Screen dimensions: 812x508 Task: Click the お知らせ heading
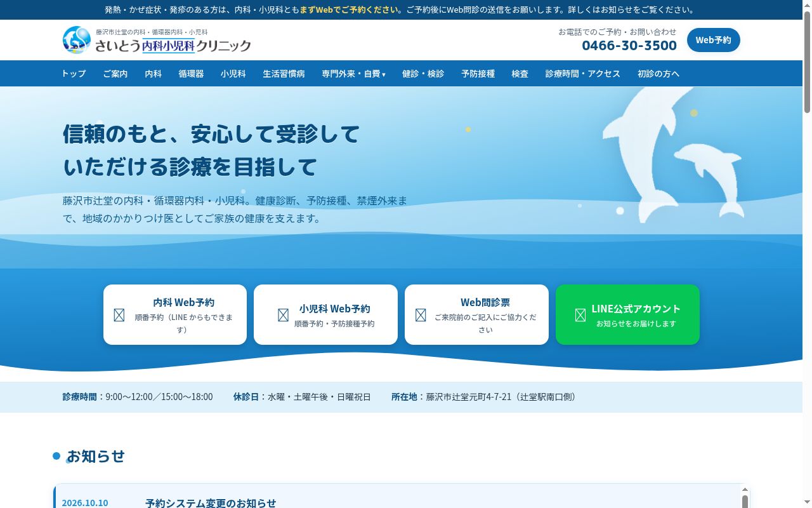pyautogui.click(x=96, y=456)
